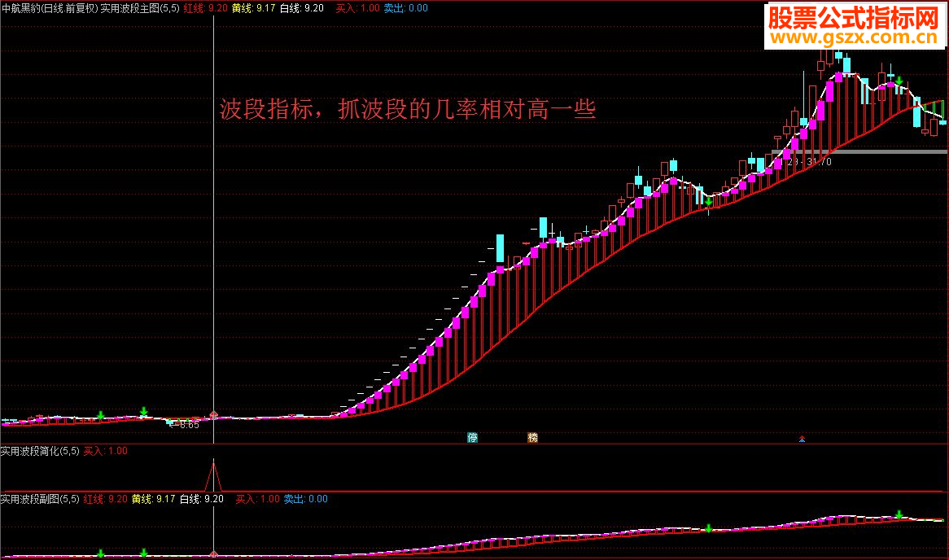Click 卖出: 0.00 in the 副图 panel header

(x=306, y=499)
